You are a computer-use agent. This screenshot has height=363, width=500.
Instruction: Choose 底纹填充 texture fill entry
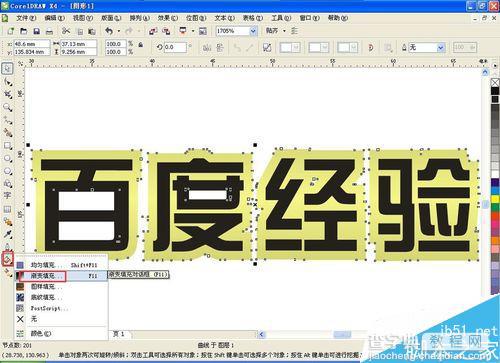(61, 297)
